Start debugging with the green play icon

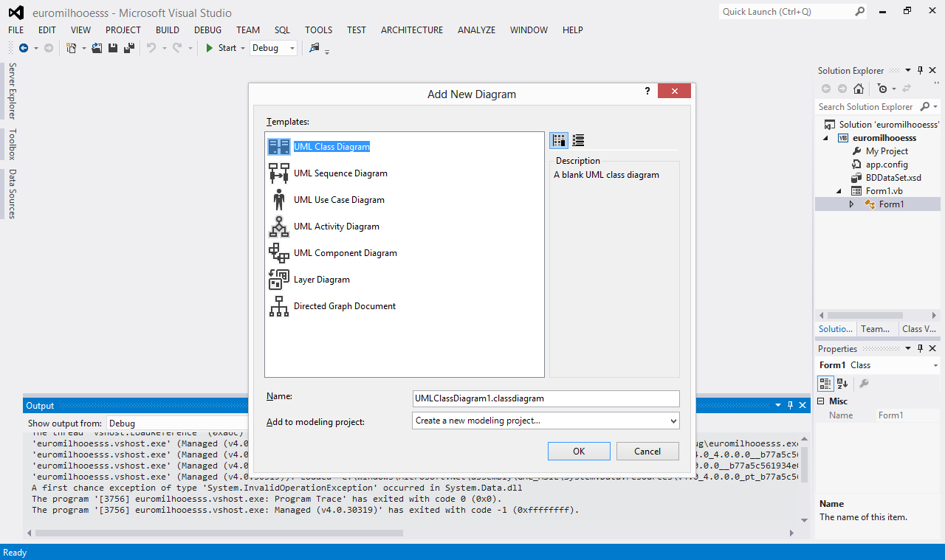pyautogui.click(x=210, y=48)
